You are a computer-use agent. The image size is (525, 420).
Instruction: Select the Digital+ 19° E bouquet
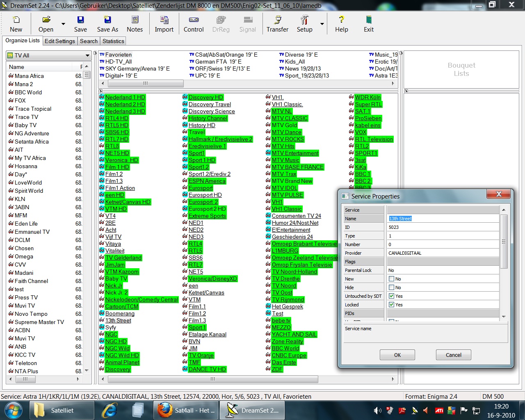121,75
